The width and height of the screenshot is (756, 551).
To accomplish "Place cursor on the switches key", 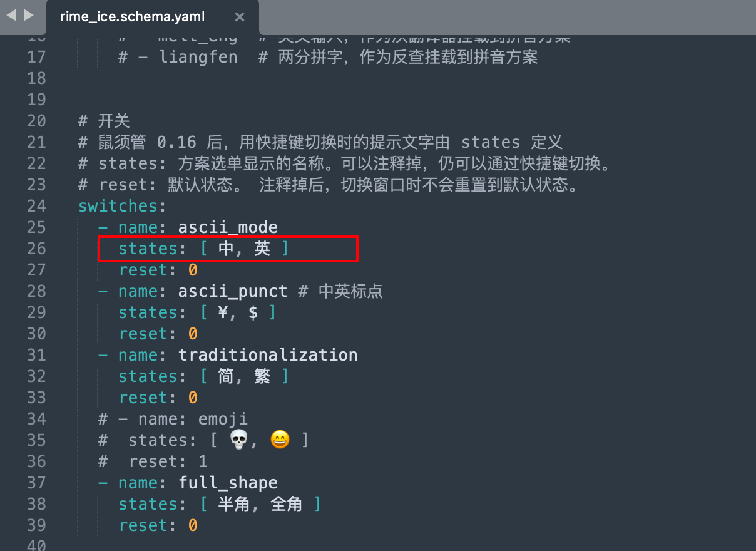I will pyautogui.click(x=118, y=206).
